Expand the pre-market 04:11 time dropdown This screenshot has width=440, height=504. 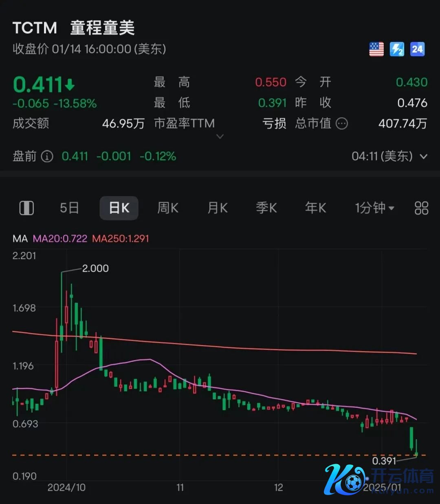[424, 156]
